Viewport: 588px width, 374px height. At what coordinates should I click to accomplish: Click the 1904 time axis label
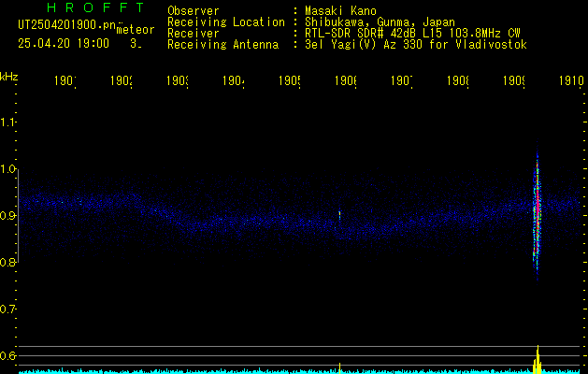[x=234, y=81]
